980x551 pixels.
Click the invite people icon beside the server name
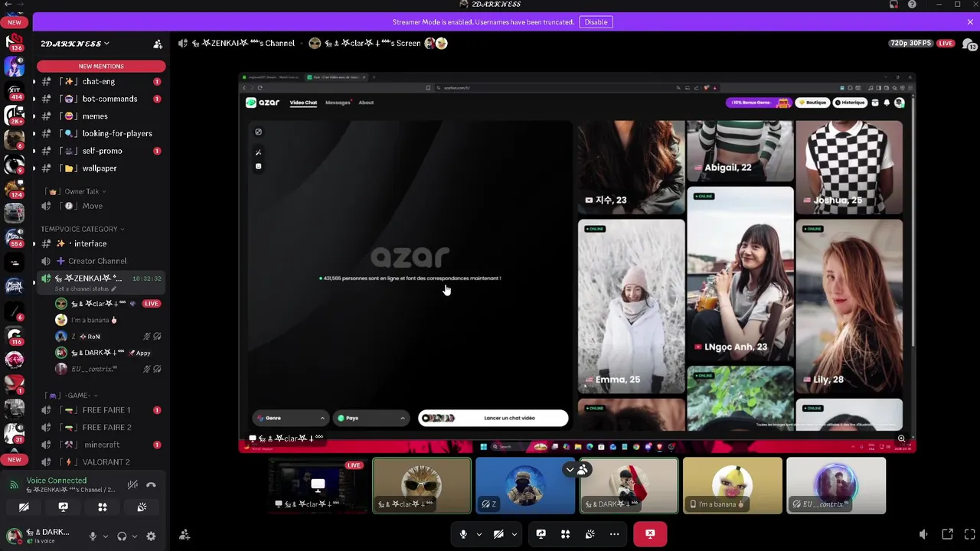(158, 44)
